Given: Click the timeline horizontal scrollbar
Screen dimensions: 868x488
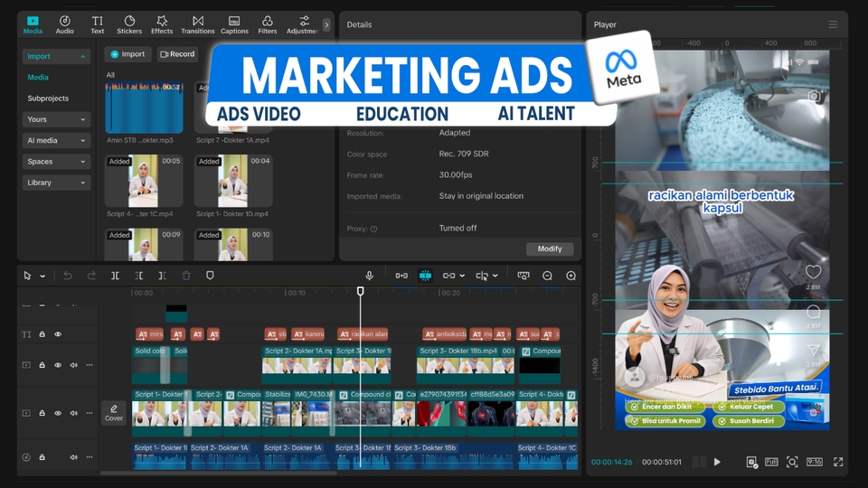Looking at the screenshot, I should (219, 473).
